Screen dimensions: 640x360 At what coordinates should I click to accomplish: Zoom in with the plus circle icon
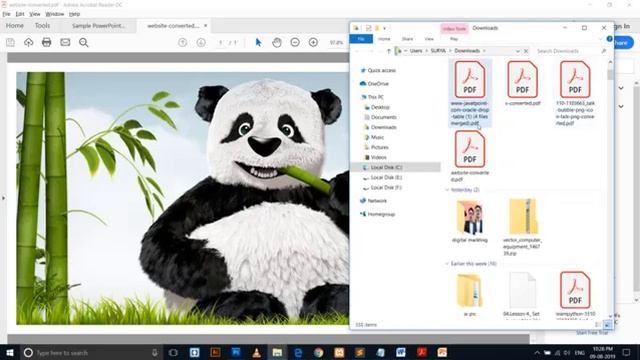[x=313, y=42]
